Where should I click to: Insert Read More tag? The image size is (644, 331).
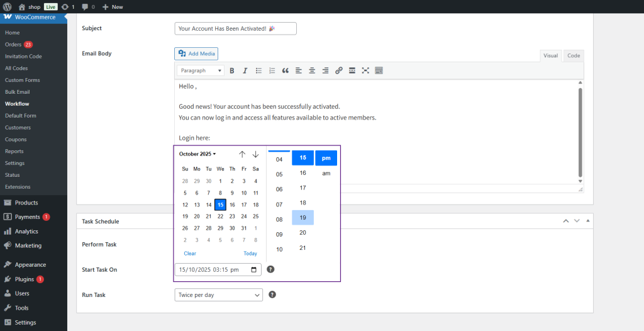352,70
